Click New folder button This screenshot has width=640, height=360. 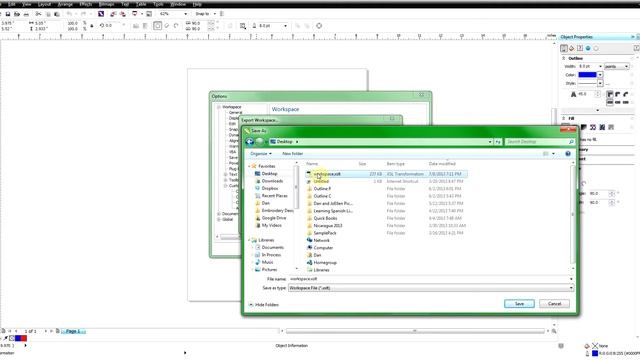293,153
